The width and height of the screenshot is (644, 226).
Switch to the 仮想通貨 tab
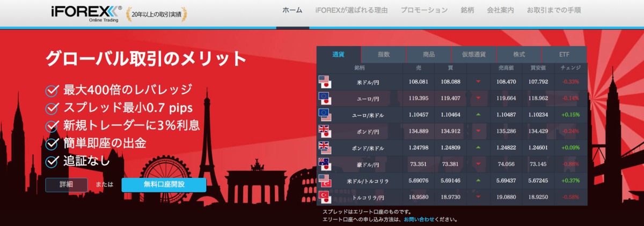[474, 55]
